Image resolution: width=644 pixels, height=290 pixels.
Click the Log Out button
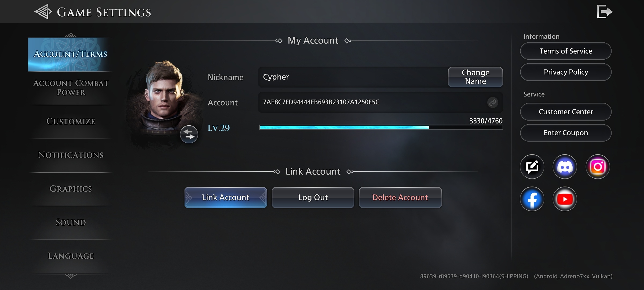coord(313,197)
